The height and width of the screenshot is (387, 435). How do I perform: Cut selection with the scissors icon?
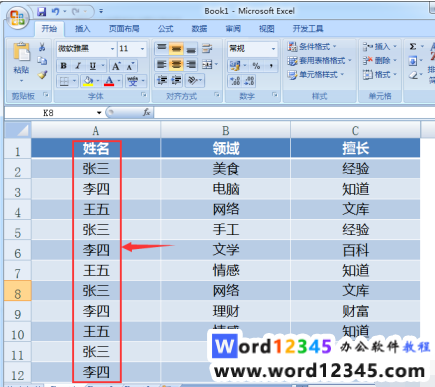42,47
